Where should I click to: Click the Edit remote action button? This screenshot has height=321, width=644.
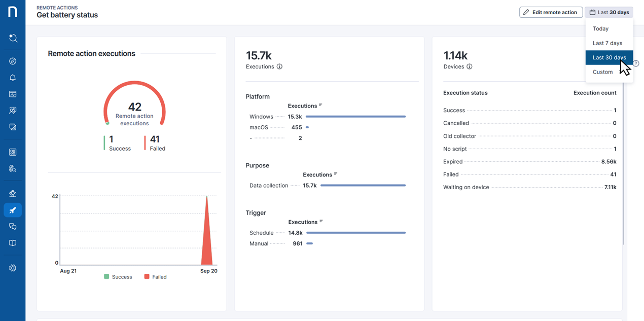pos(551,12)
